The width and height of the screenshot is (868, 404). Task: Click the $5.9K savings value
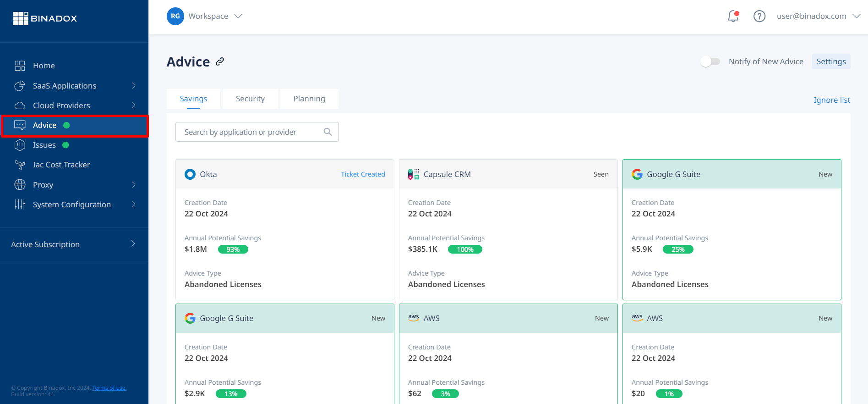(642, 249)
